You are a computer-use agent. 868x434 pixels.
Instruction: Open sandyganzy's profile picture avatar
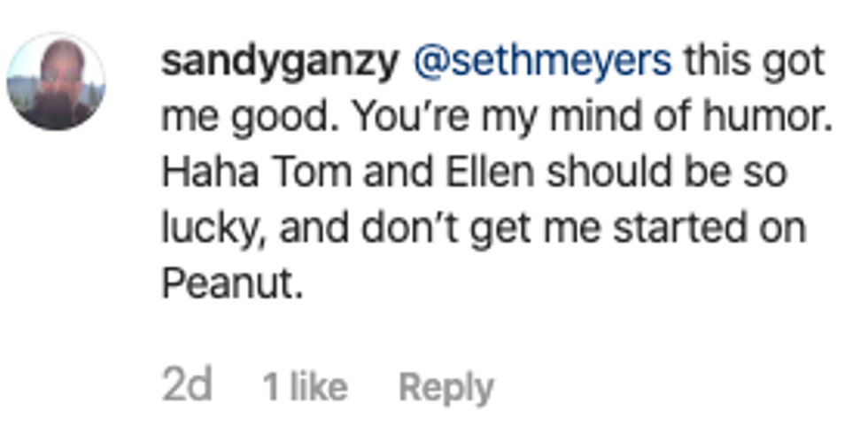[57, 82]
